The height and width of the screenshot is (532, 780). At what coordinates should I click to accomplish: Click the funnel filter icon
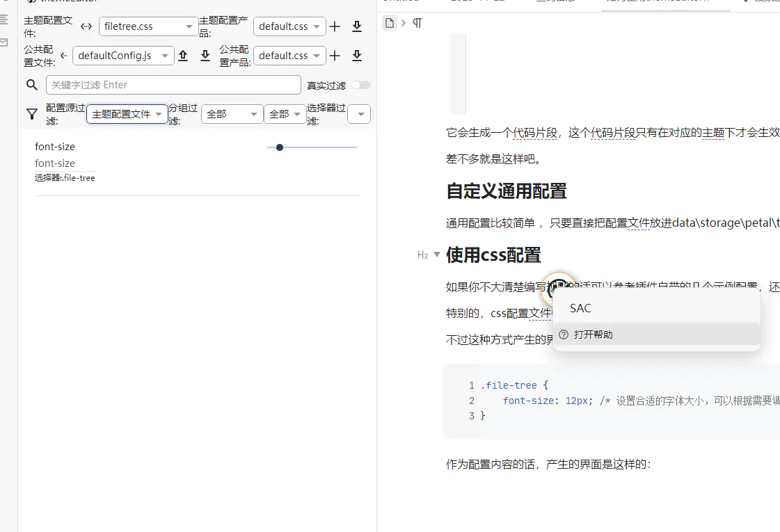pyautogui.click(x=31, y=114)
